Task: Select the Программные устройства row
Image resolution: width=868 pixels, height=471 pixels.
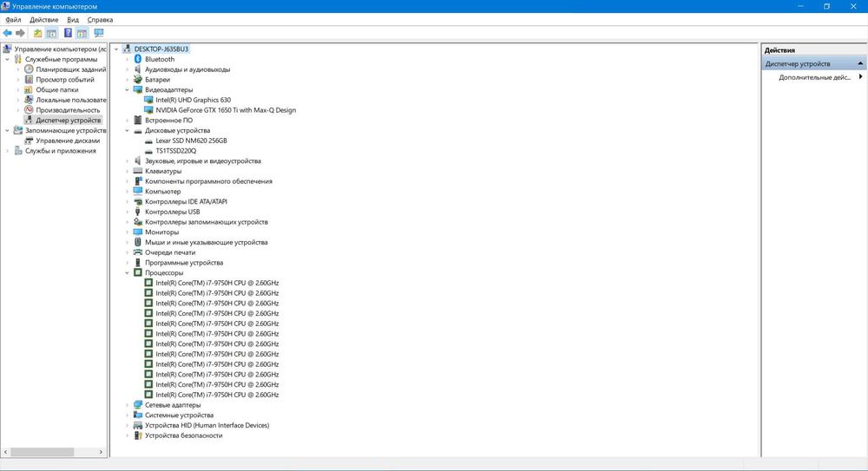Action: click(184, 262)
